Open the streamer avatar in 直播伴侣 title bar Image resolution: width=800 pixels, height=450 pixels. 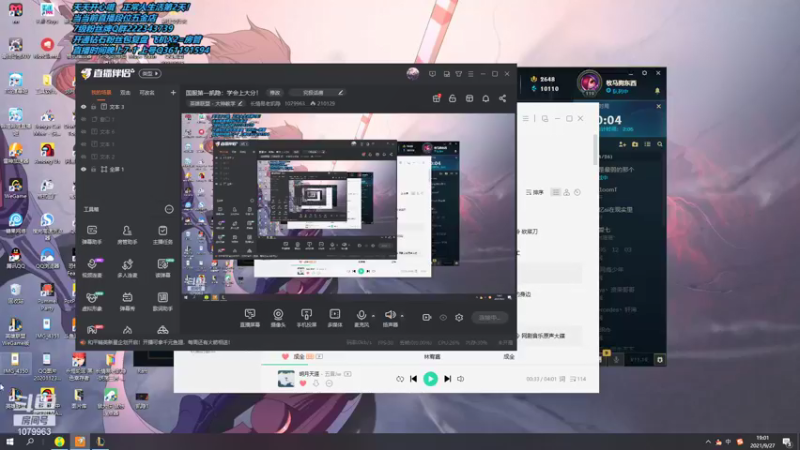(413, 73)
